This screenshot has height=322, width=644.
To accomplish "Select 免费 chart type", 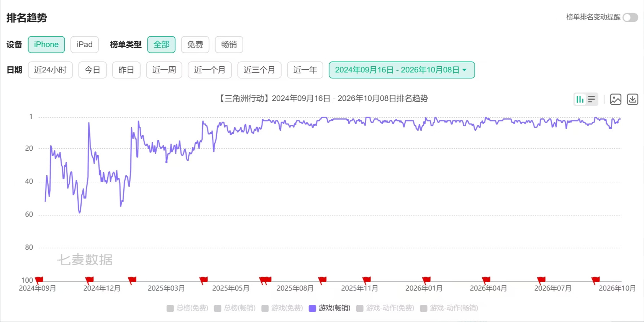I will point(195,44).
